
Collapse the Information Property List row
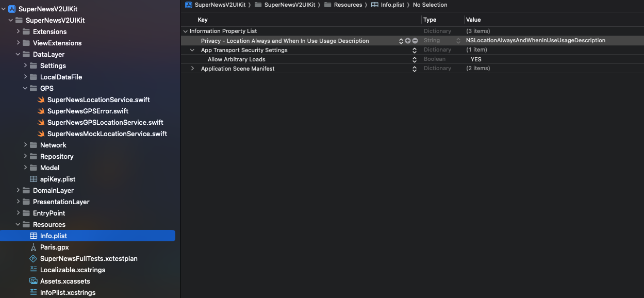186,31
